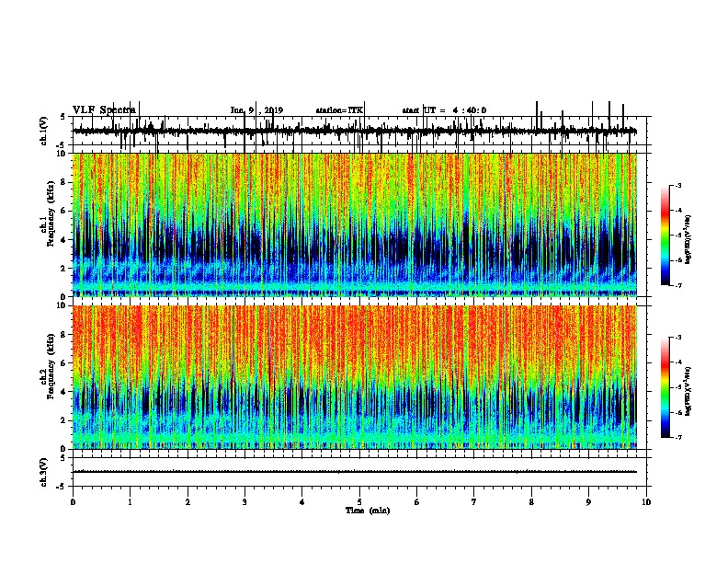Click ch.2 frequency axis "2" tick label
The width and height of the screenshot is (728, 563).
(64, 420)
